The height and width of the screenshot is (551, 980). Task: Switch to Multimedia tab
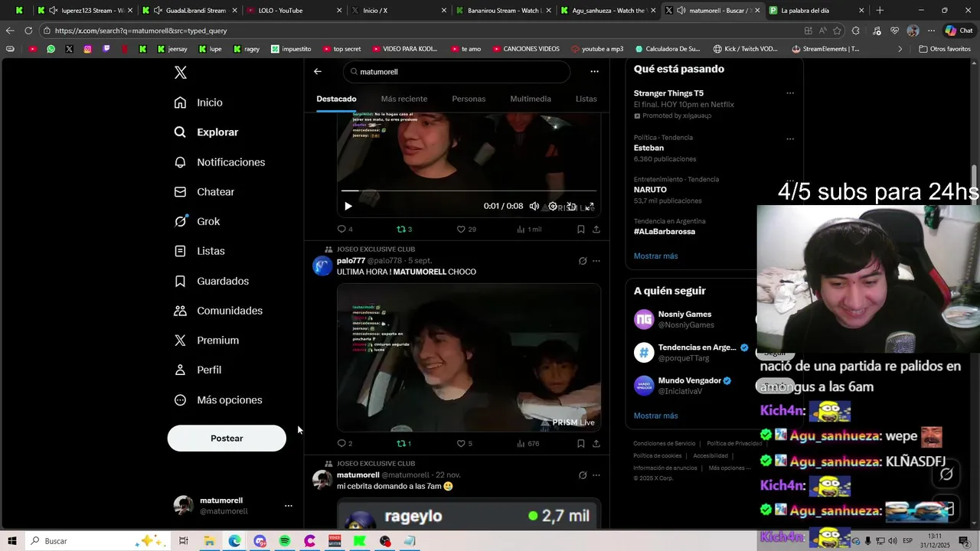click(531, 99)
